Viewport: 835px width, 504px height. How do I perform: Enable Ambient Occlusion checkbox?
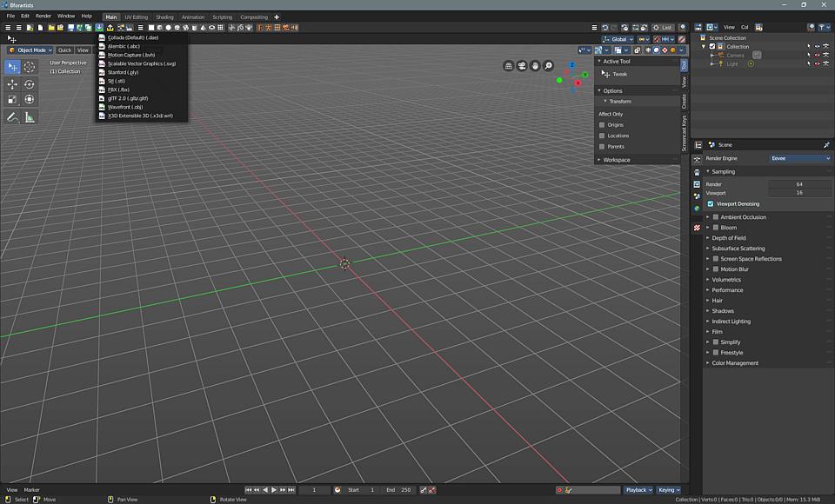point(716,217)
